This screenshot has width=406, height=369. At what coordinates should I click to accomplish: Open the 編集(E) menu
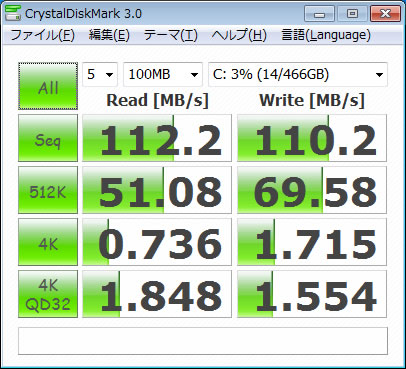(x=109, y=35)
